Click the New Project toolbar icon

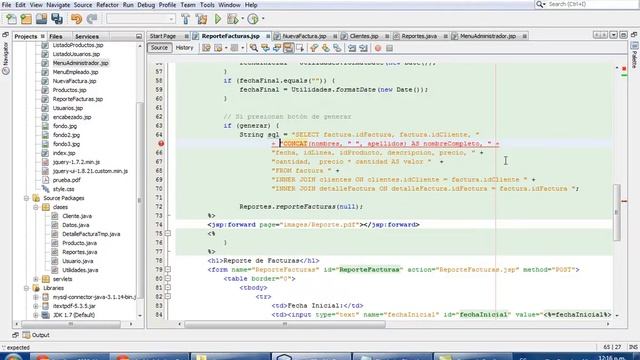coord(26,19)
